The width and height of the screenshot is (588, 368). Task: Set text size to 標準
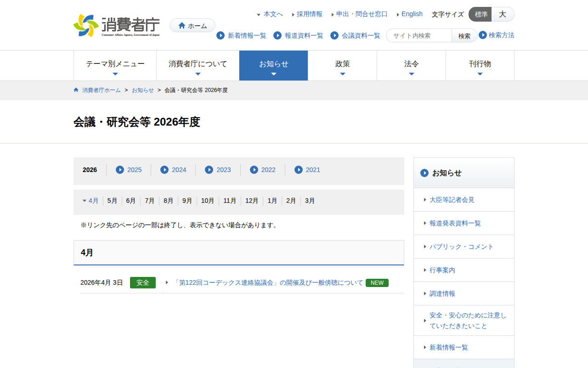click(x=481, y=14)
